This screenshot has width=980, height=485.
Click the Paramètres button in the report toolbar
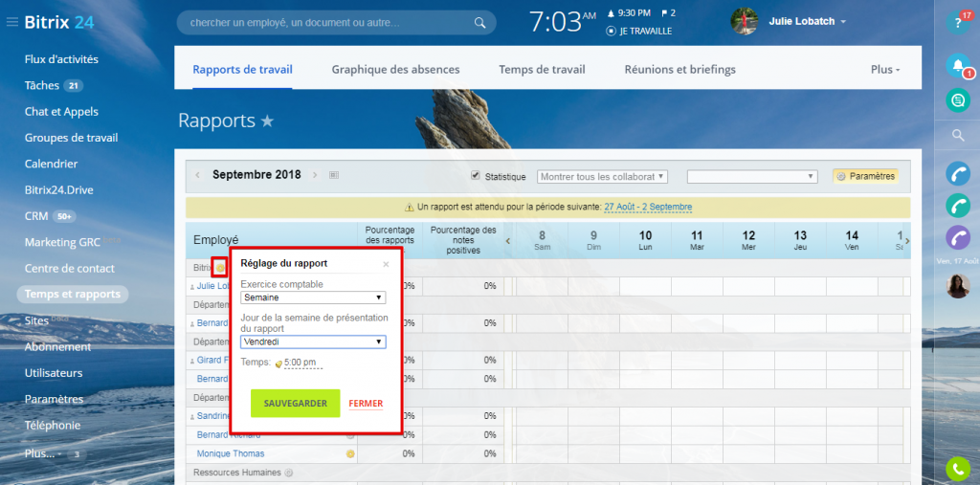[x=865, y=176]
